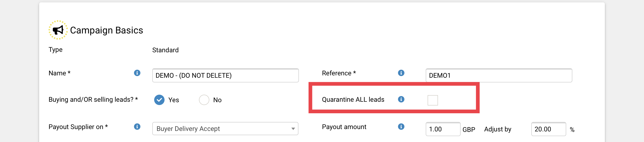This screenshot has height=142, width=644.
Task: Select No for buying or selling leads
Action: (x=204, y=100)
